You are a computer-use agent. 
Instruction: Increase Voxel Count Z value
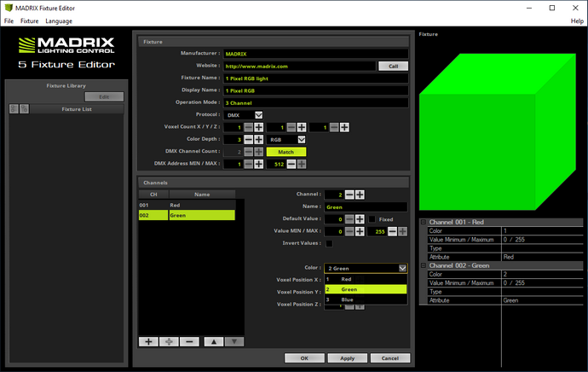tap(344, 127)
